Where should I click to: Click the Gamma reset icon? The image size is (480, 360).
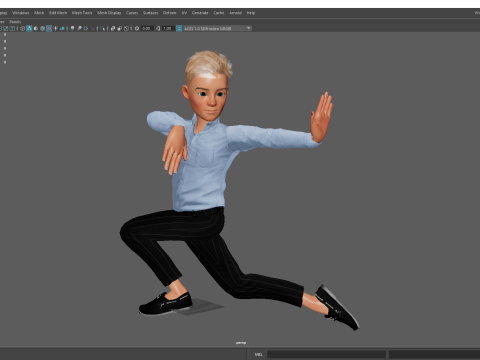coord(158,28)
